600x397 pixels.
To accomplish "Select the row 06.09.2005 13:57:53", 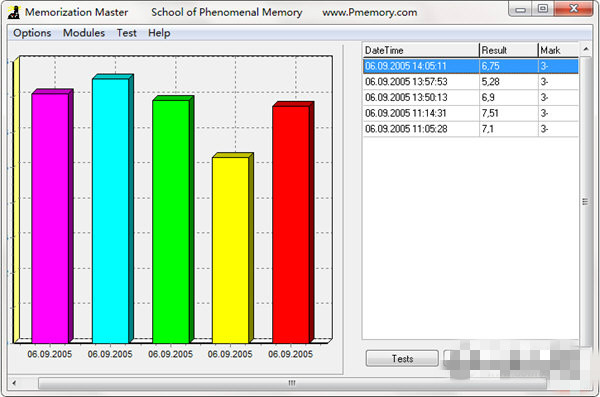I will 470,82.
